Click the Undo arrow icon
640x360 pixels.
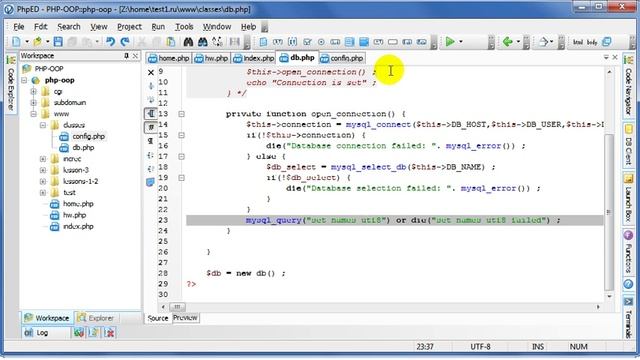pos(110,42)
